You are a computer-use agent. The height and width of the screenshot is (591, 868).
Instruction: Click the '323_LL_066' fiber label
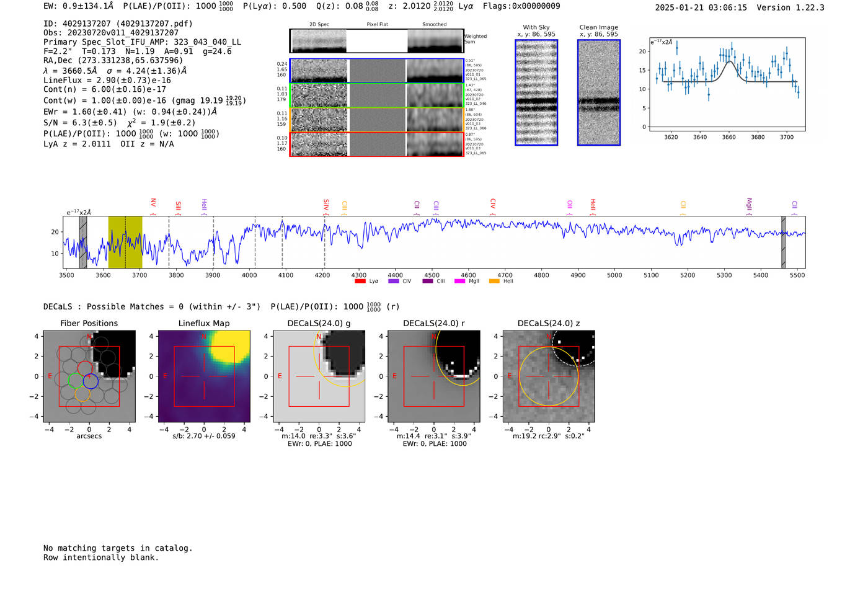coord(476,128)
